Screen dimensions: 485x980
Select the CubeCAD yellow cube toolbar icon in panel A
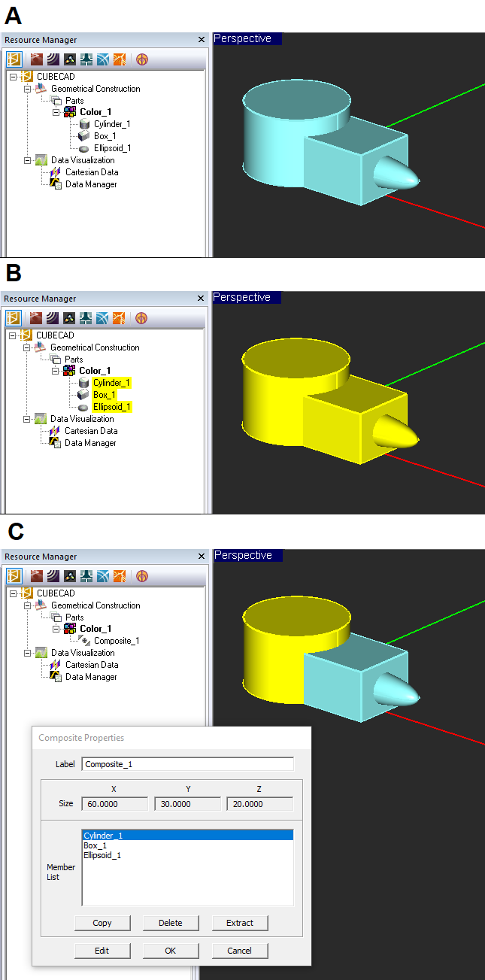(x=14, y=59)
